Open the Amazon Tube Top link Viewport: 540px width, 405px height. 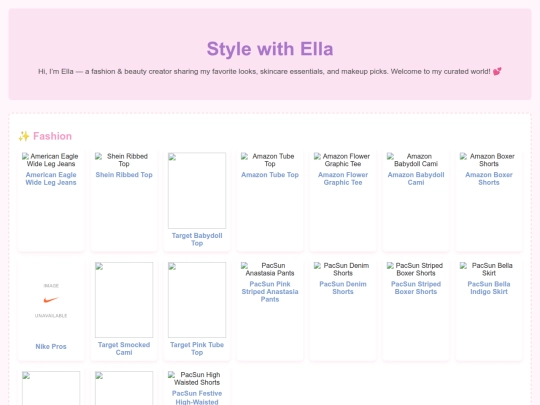(270, 175)
